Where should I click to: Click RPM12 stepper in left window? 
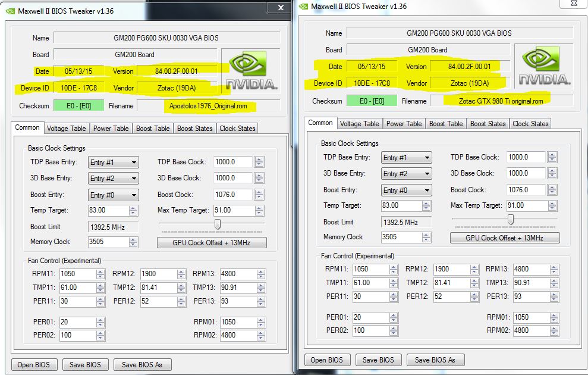pyautogui.click(x=181, y=274)
